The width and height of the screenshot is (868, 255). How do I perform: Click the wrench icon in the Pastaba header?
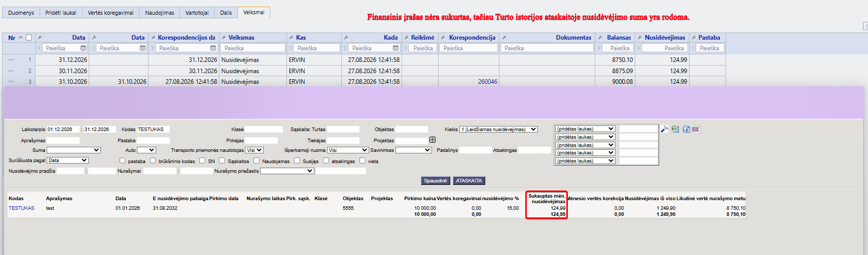pos(694,38)
